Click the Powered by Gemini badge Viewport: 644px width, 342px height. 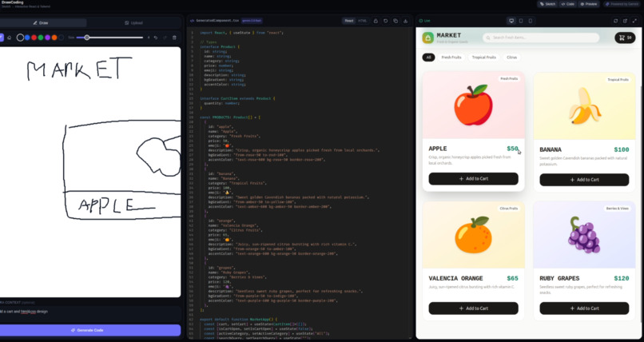tap(622, 4)
